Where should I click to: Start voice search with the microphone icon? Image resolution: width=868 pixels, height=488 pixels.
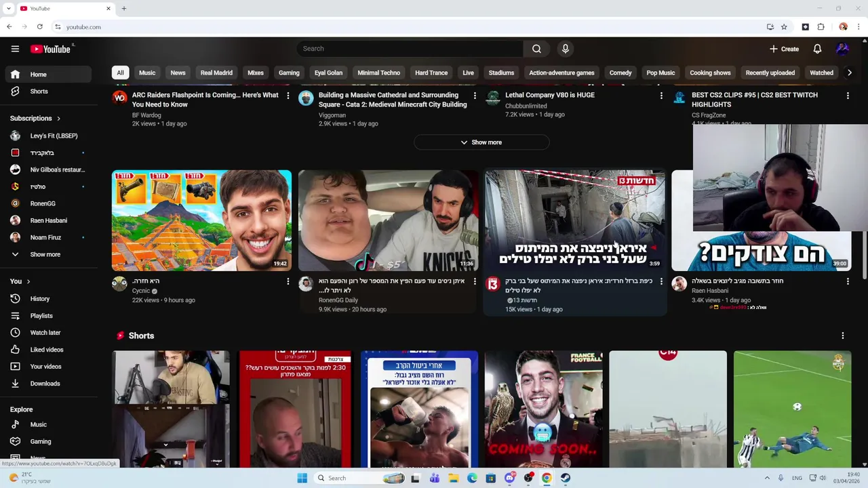click(565, 49)
